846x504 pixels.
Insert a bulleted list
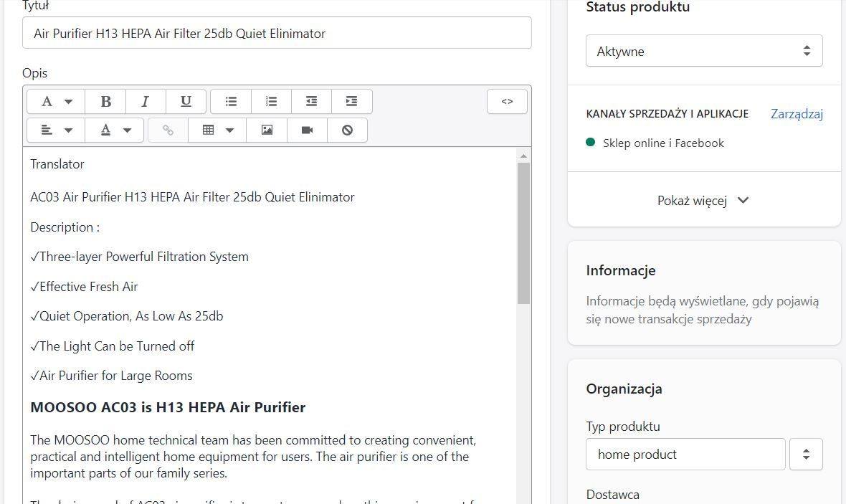(x=231, y=102)
